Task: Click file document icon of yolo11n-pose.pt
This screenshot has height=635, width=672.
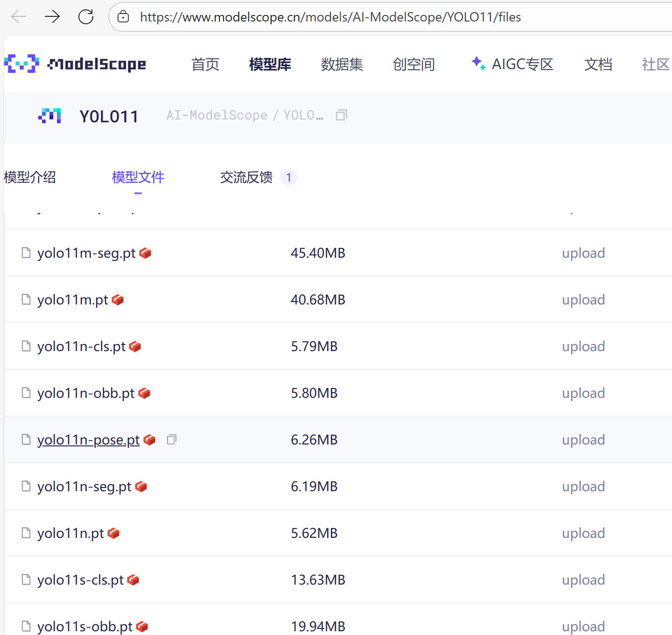Action: (x=26, y=439)
